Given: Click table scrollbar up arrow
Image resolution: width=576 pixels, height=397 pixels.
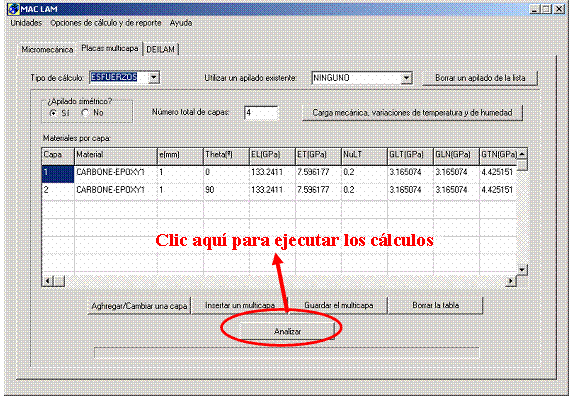Looking at the screenshot, I should [x=522, y=154].
